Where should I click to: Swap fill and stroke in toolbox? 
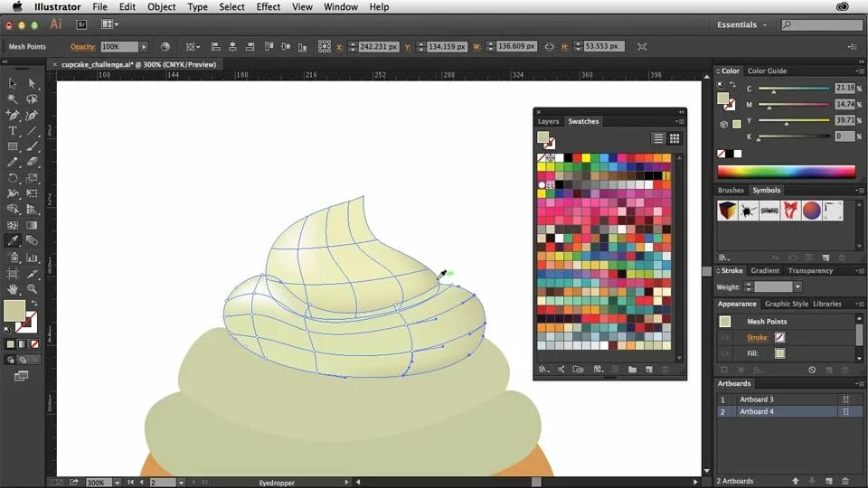coord(33,304)
